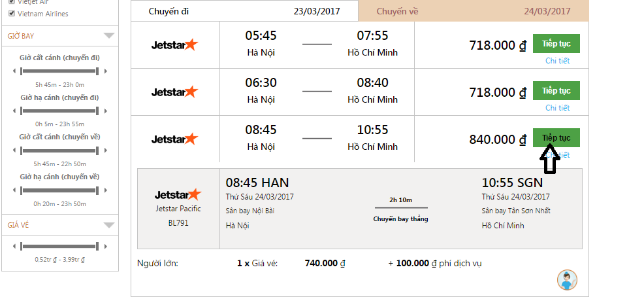644x297 pixels.
Task: Collapse the GIỜ BAY filter section
Action: click(109, 36)
